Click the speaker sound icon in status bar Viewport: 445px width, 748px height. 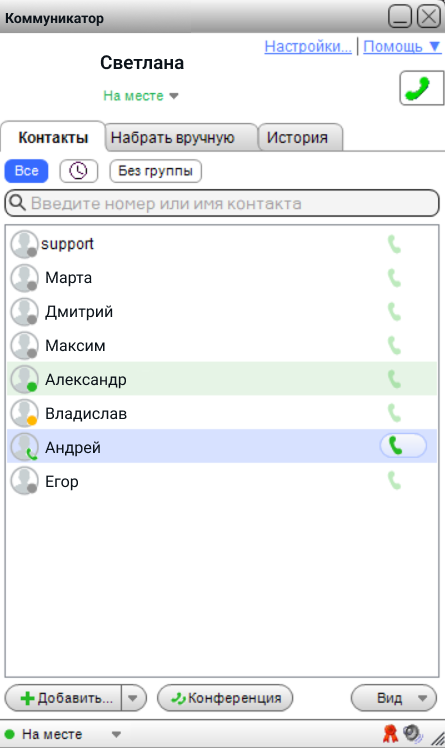click(412, 734)
